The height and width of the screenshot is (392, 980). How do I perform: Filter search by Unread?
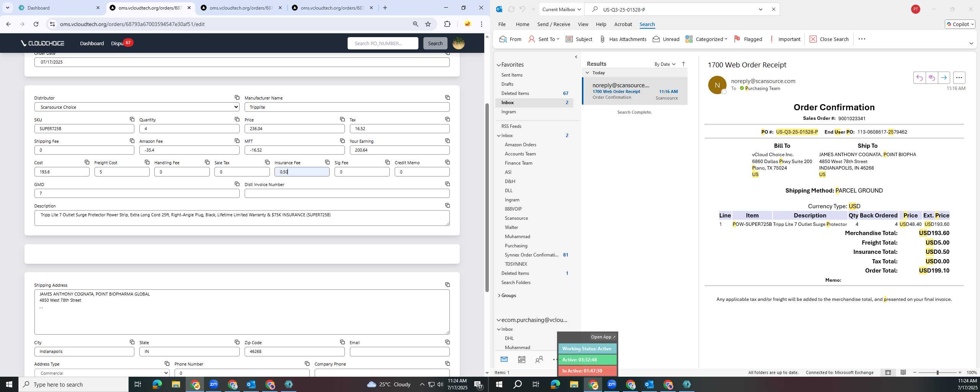[666, 39]
